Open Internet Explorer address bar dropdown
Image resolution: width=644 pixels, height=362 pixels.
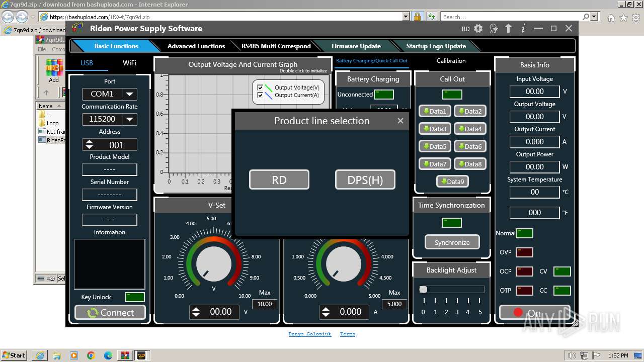406,17
